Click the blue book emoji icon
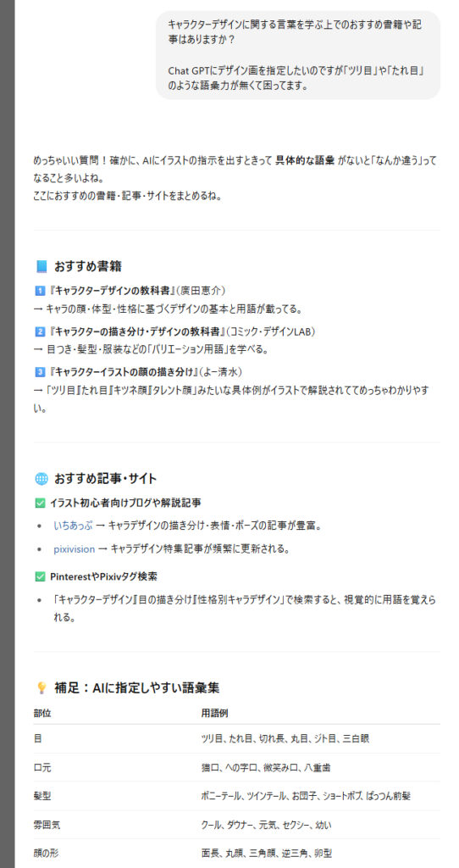459x868 pixels. [x=41, y=266]
